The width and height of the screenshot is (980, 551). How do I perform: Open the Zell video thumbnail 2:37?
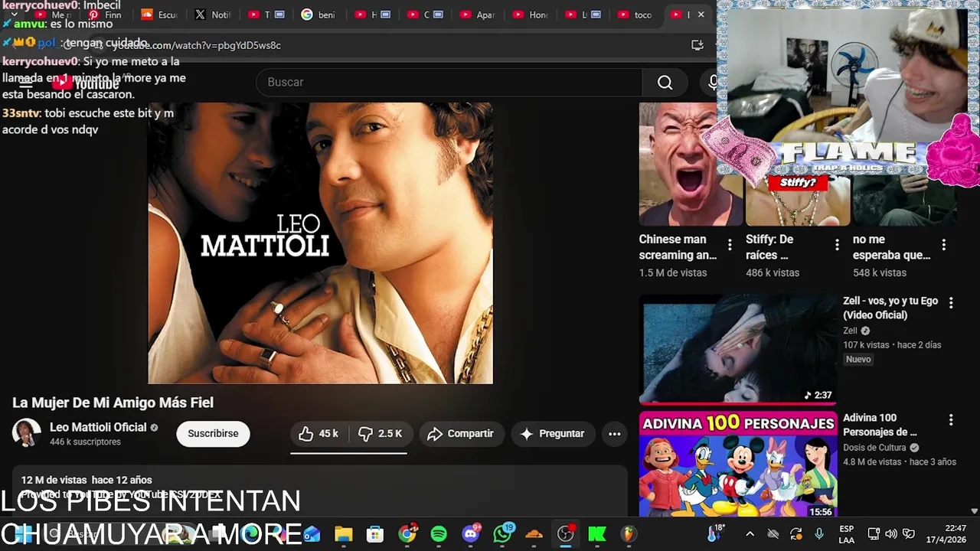pyautogui.click(x=738, y=350)
